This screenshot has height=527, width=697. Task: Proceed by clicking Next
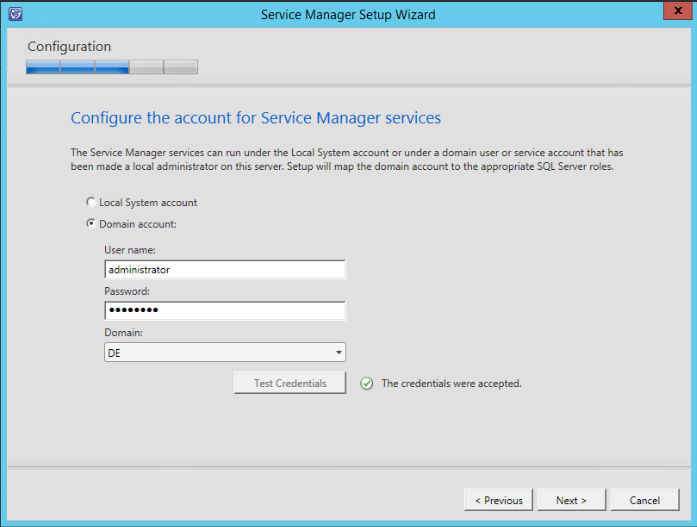coord(571,500)
